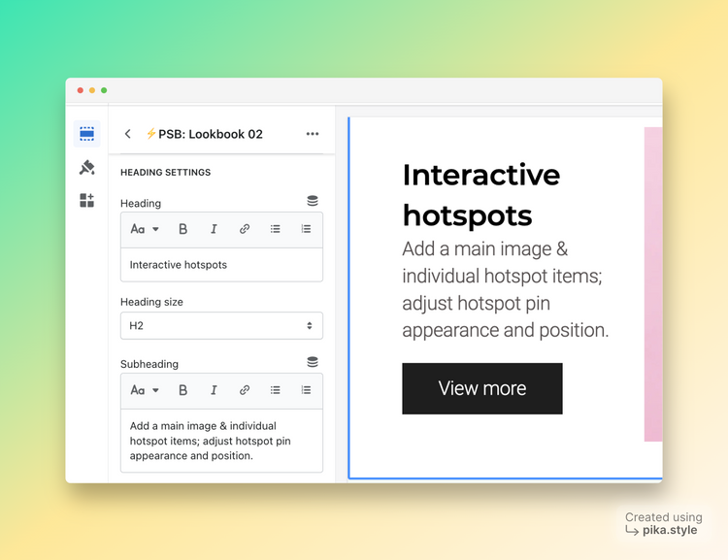Connect dynamic source for Heading

pos(312,201)
